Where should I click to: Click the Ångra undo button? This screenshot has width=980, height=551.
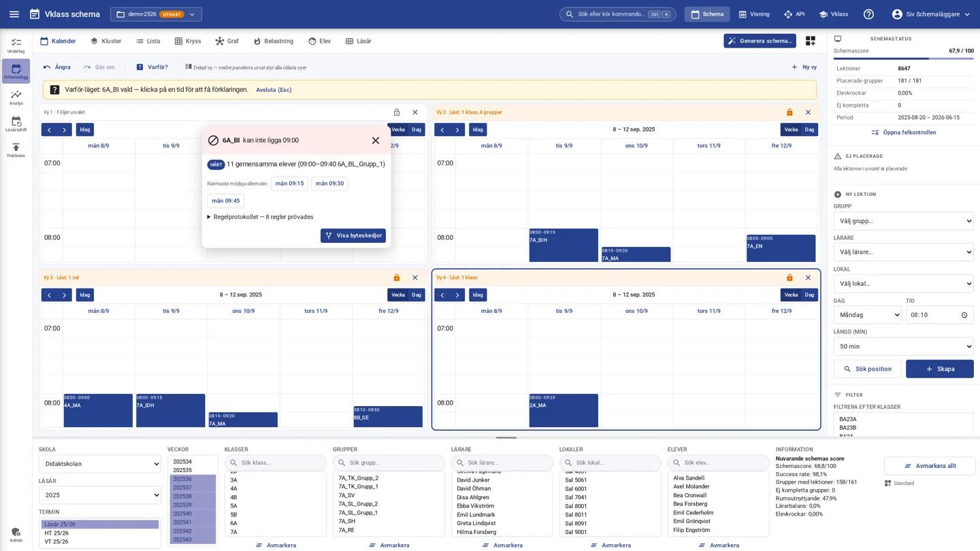click(56, 67)
